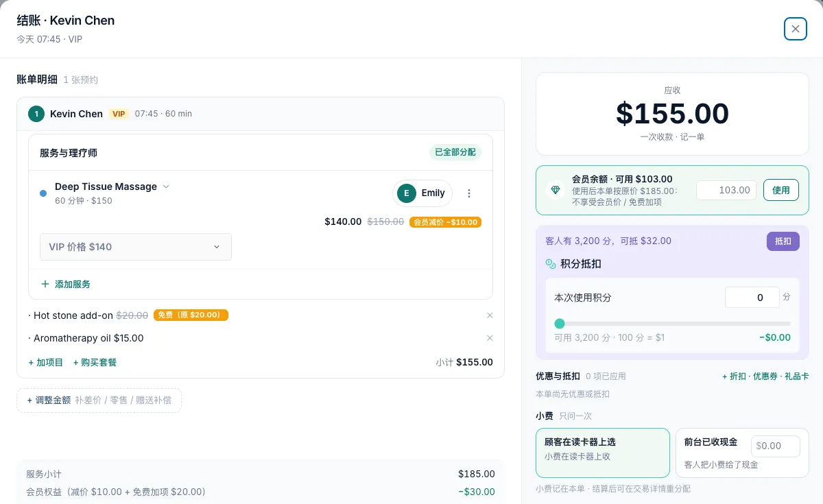Click the −$30.00 member benefit amount
823x504 pixels.
pos(477,492)
